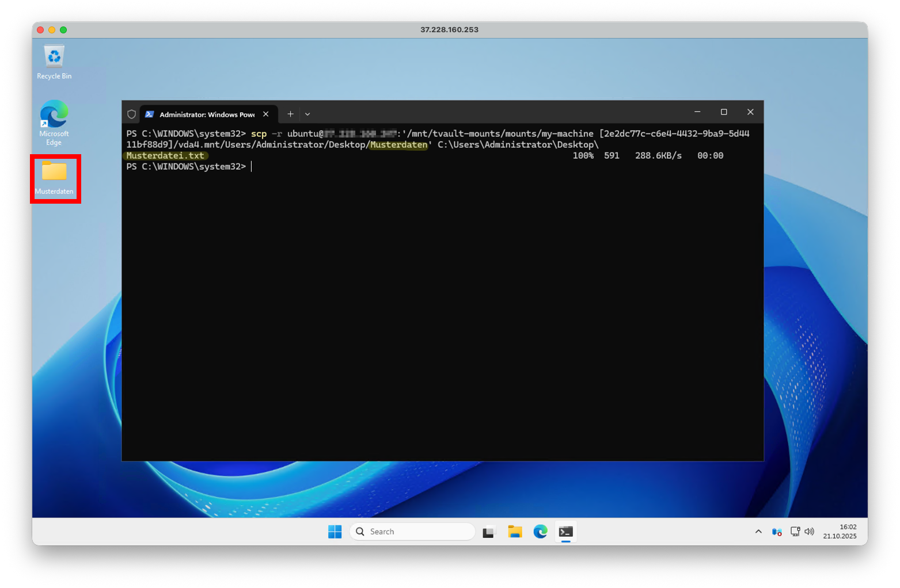Click the Terminal icon in taskbar
Screen dimensions: 900x588
click(x=566, y=532)
